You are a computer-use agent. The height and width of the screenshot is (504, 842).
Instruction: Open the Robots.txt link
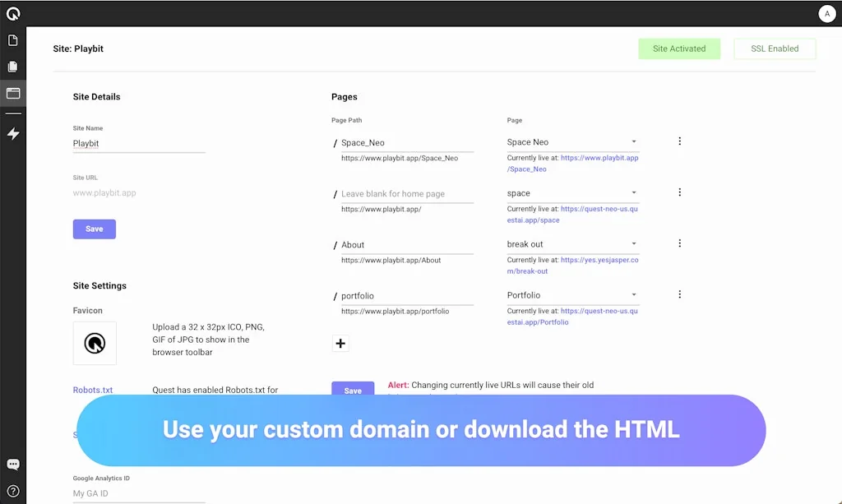[x=93, y=390]
